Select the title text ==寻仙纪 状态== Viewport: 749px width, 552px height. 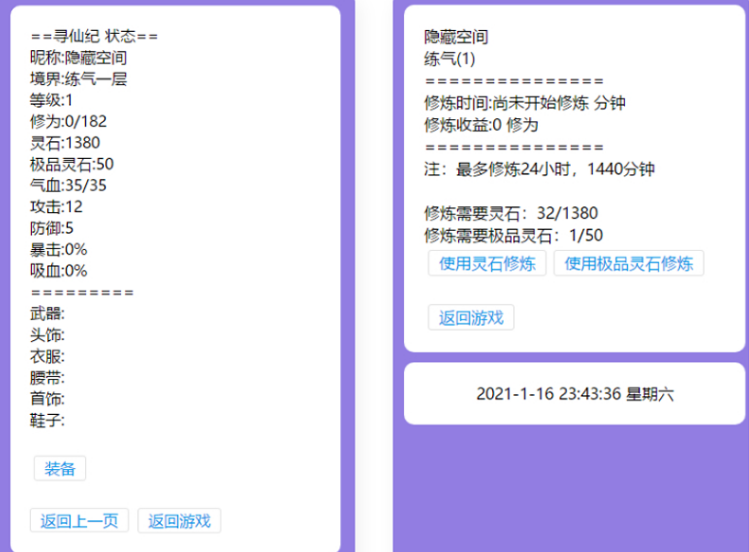pyautogui.click(x=94, y=36)
